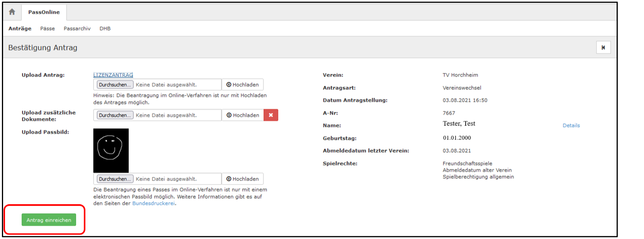644x239 pixels.
Task: Click the smiley Passbild thumbnail
Action: [x=111, y=150]
